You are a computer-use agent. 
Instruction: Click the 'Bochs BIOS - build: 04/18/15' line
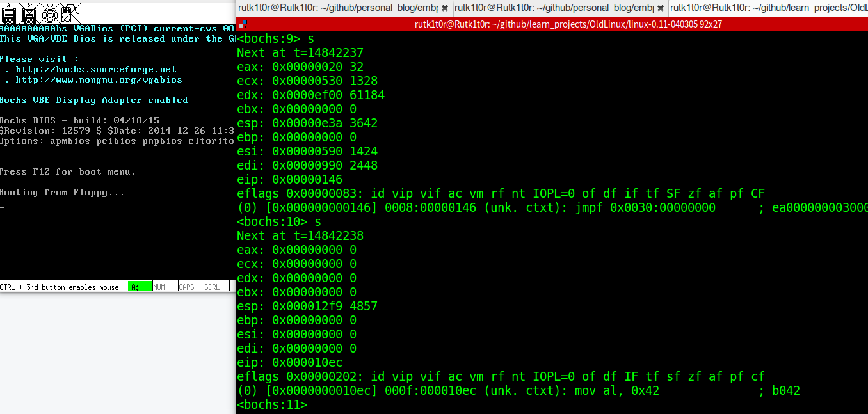coord(80,120)
